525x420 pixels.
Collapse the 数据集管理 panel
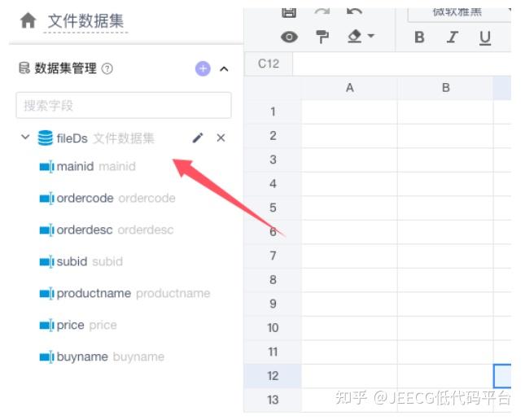coord(224,69)
